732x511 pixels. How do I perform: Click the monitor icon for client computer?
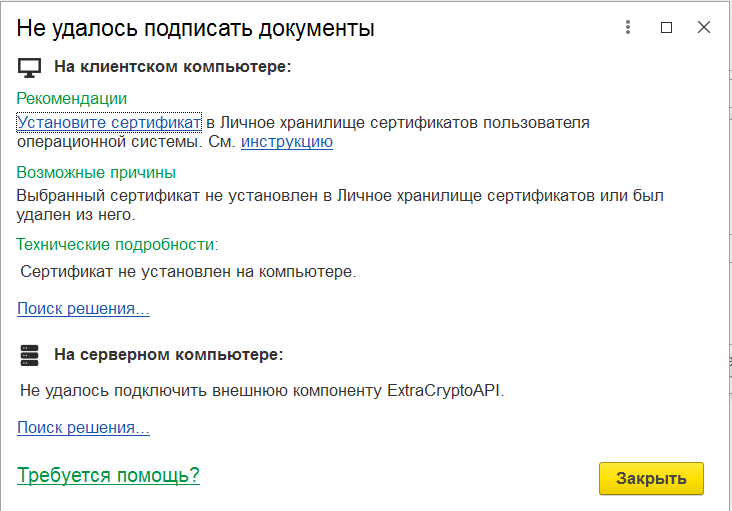pos(30,68)
